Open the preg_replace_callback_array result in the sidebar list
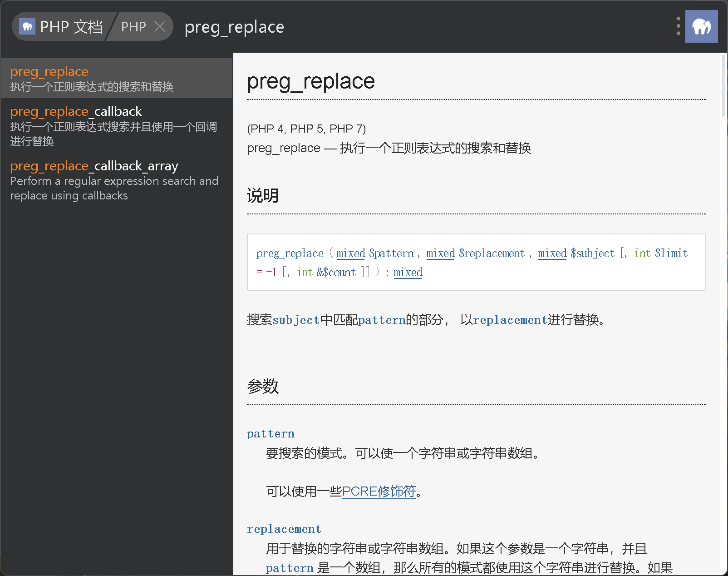 117,180
